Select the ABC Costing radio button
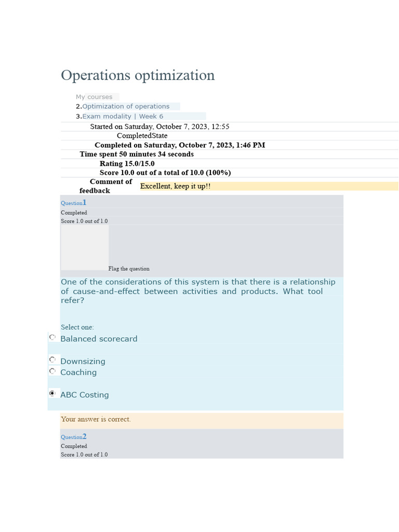399x532 pixels. pyautogui.click(x=52, y=393)
